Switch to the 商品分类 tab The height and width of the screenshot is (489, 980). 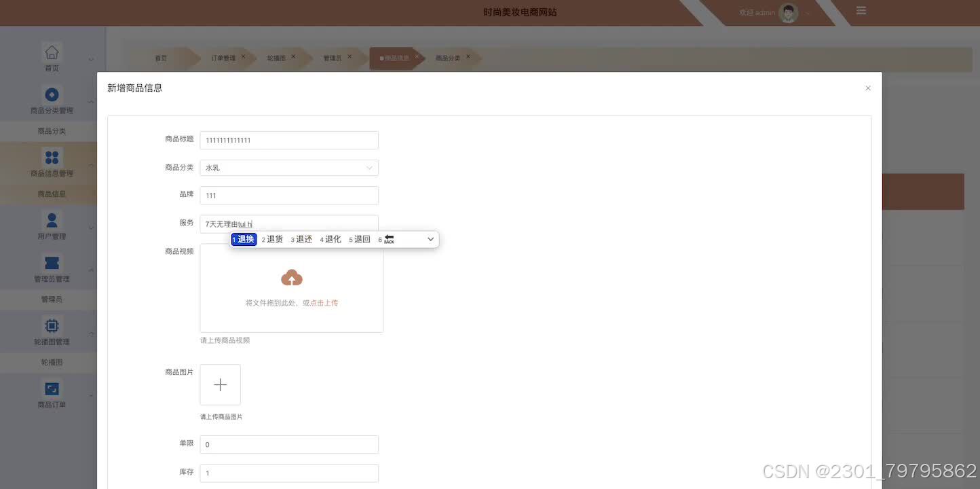pyautogui.click(x=448, y=58)
